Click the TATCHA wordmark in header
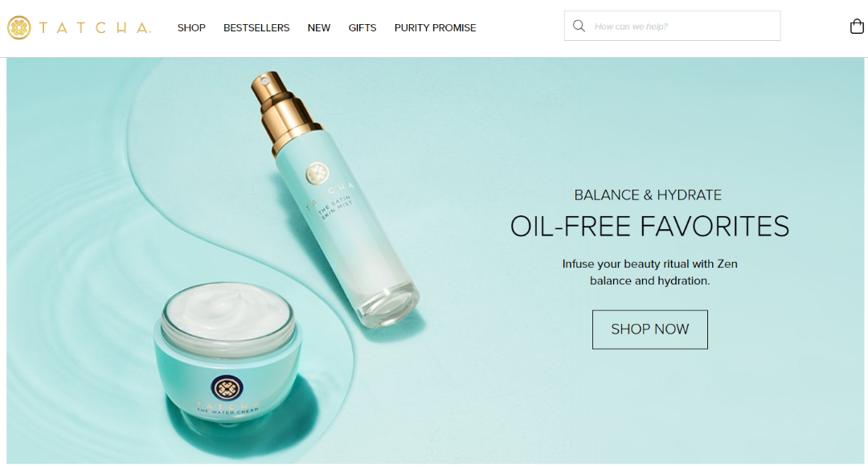 pyautogui.click(x=95, y=27)
